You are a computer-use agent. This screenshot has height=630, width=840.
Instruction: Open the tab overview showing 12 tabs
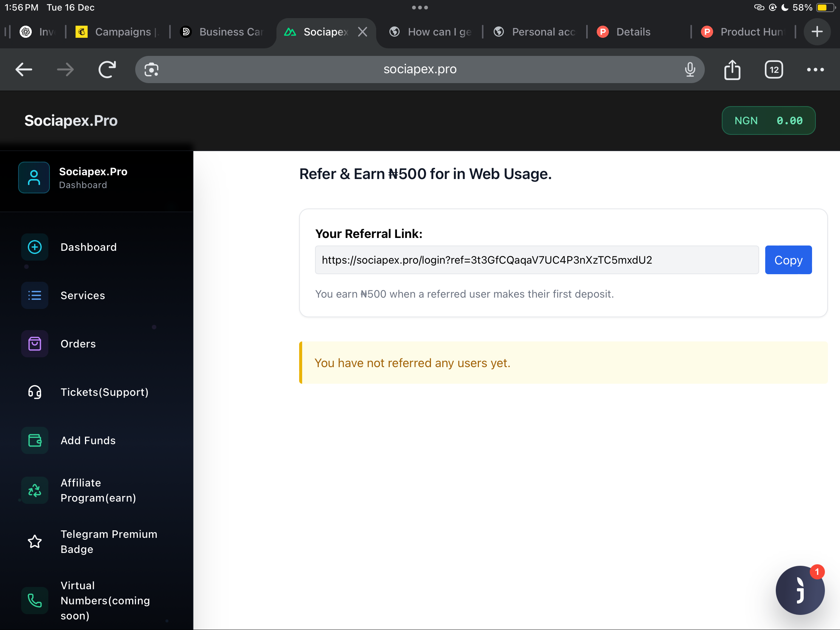coord(774,69)
